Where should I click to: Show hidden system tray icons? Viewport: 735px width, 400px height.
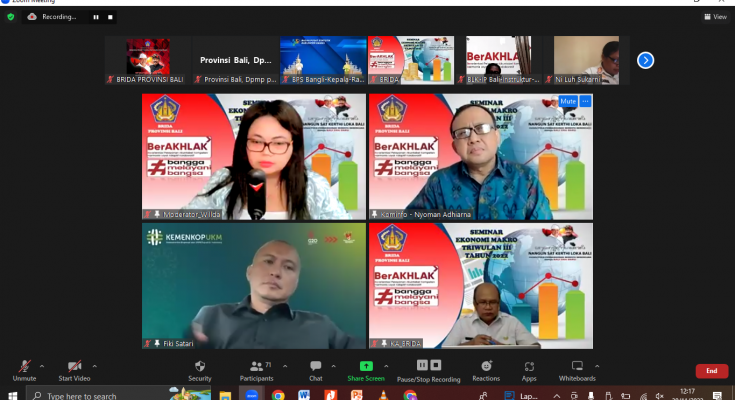click(x=556, y=396)
